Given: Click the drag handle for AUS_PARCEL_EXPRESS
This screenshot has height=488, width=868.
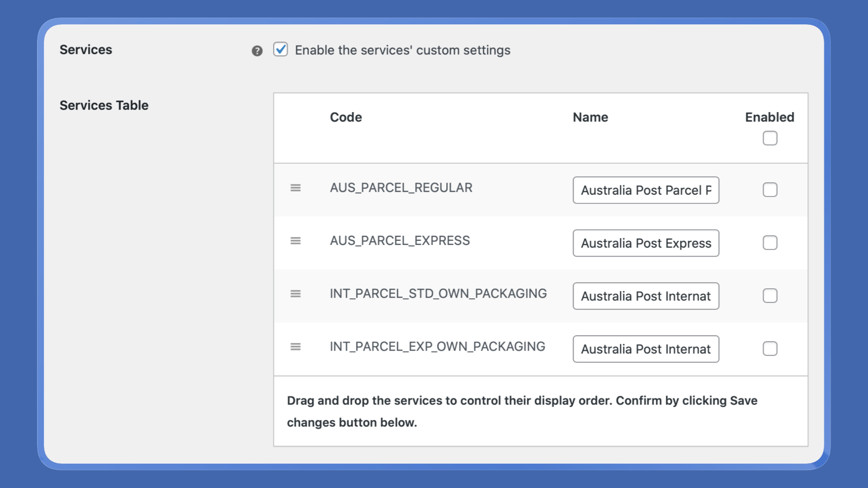Looking at the screenshot, I should click(295, 240).
